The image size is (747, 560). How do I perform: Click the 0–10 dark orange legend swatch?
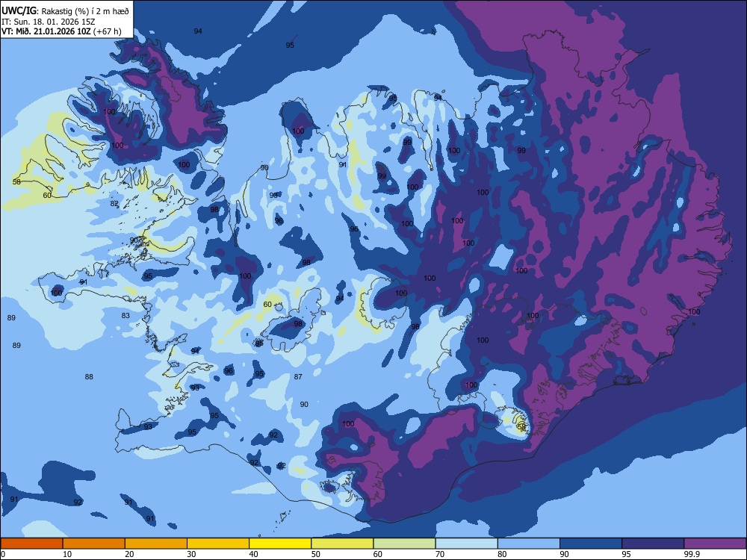(31, 544)
